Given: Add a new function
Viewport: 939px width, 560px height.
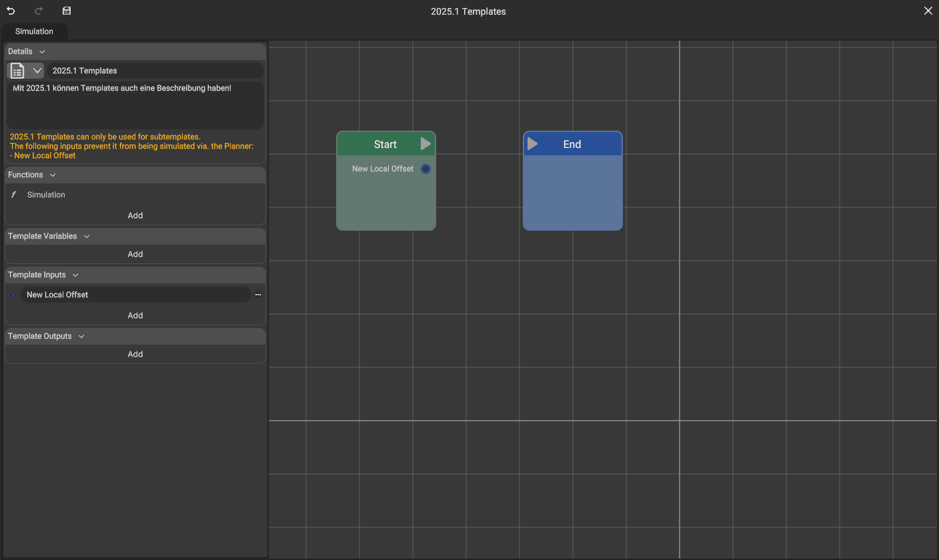Looking at the screenshot, I should [x=135, y=215].
